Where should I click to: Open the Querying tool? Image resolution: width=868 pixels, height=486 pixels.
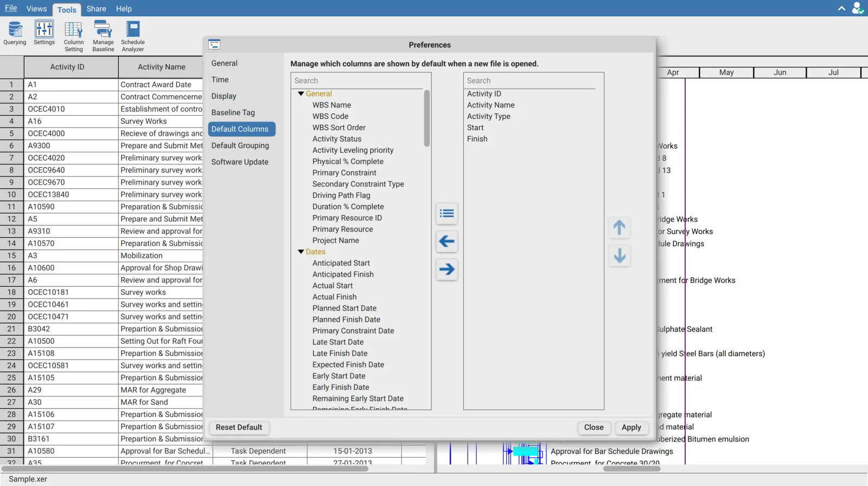15,33
